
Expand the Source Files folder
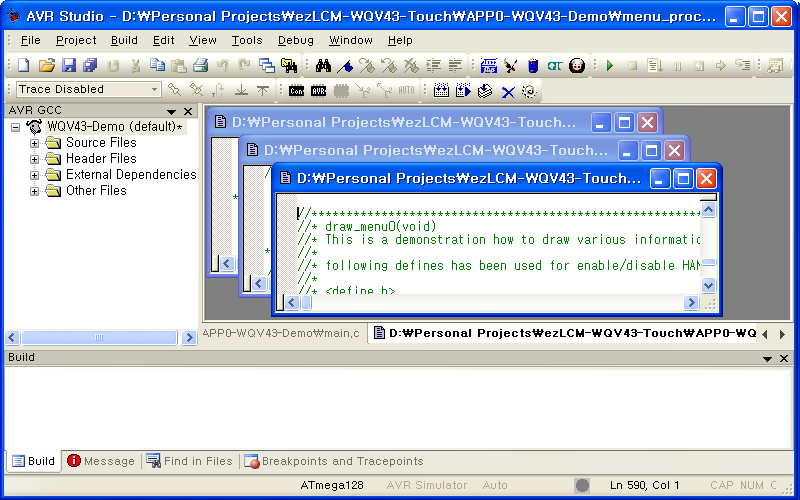34,143
